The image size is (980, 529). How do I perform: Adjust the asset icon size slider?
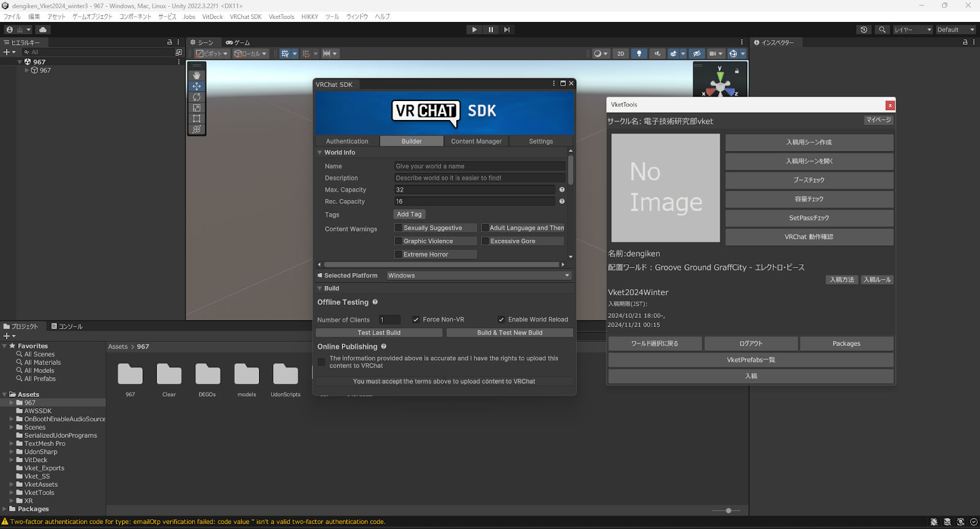pos(728,511)
